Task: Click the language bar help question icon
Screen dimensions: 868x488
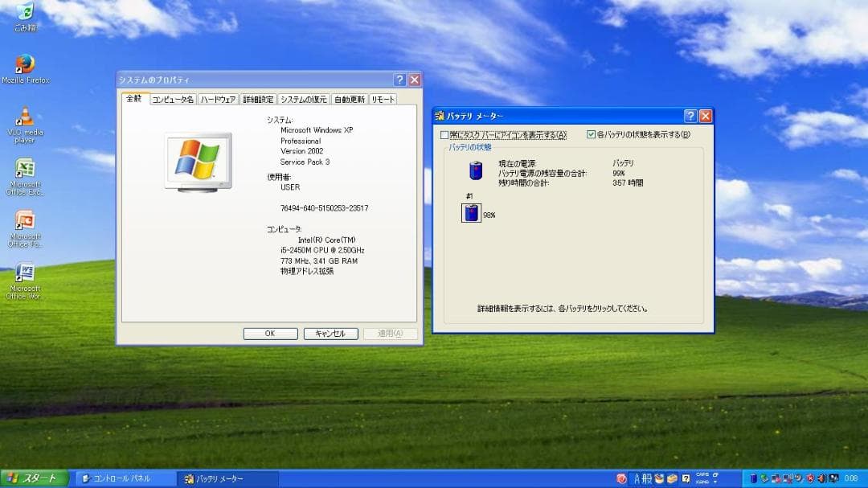Action: tap(686, 478)
